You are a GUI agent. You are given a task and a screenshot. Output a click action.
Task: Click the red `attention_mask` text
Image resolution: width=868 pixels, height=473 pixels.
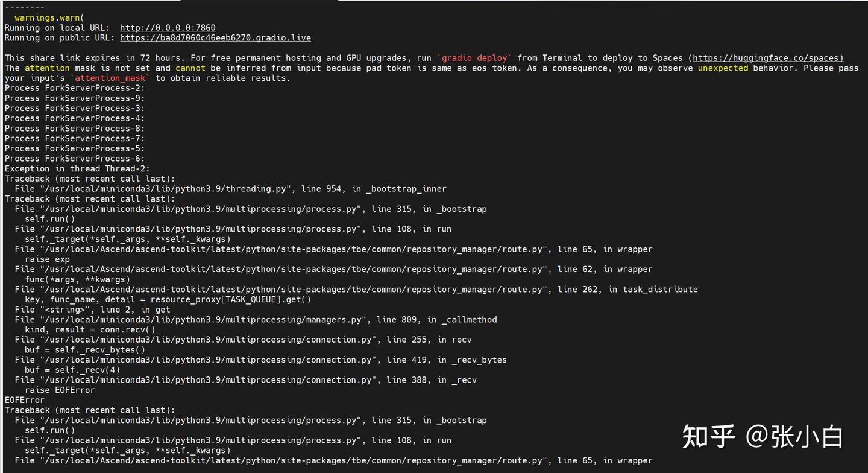pos(110,78)
